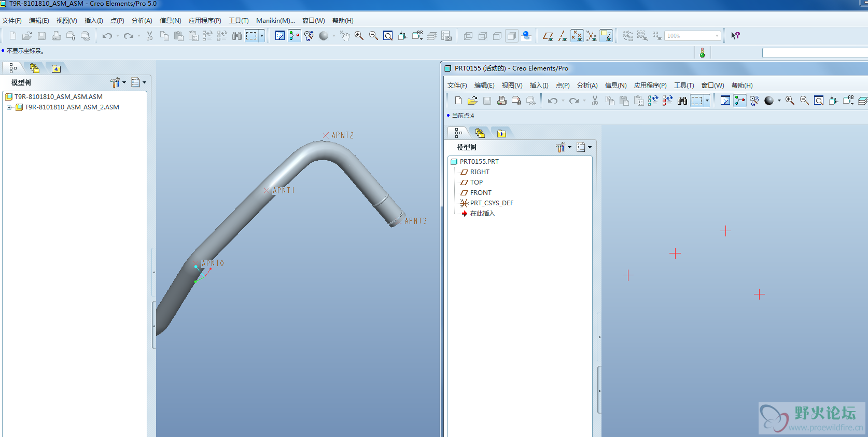Click the traffic-light regeneration status icon
Screen dimensions: 868x437
point(702,53)
